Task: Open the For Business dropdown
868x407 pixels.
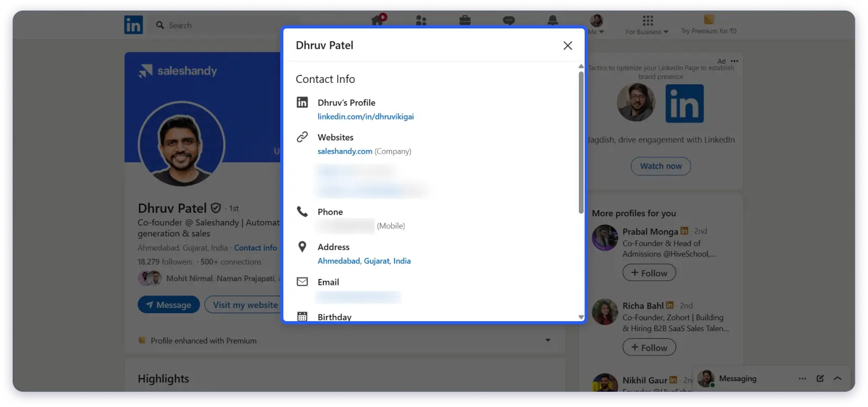Action: (647, 32)
